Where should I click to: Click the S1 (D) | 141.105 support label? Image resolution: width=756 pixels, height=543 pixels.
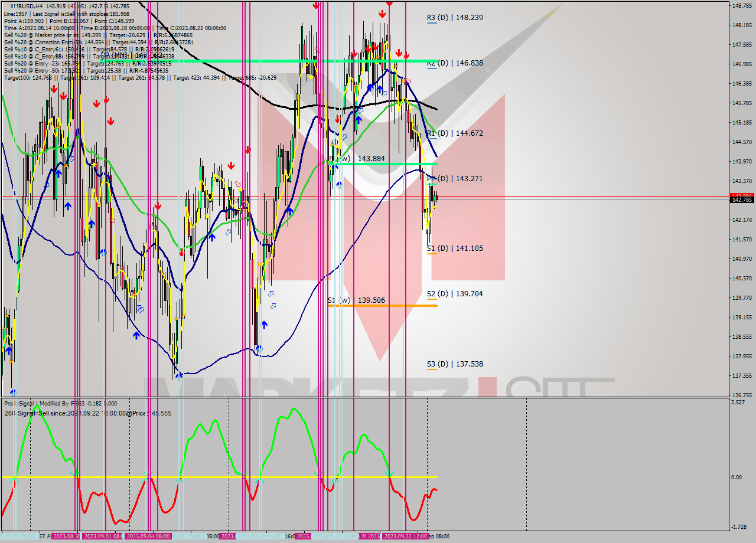pos(455,248)
